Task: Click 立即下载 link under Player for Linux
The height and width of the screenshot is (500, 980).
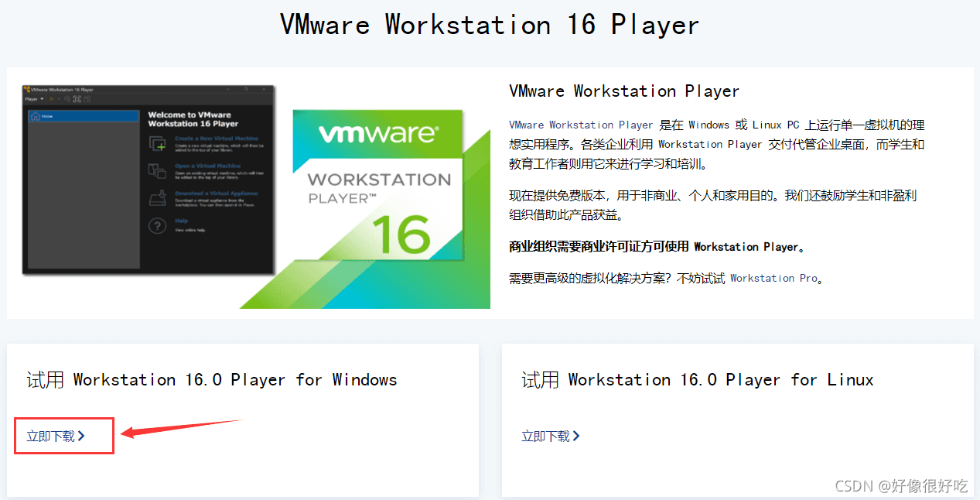Action: [551, 437]
